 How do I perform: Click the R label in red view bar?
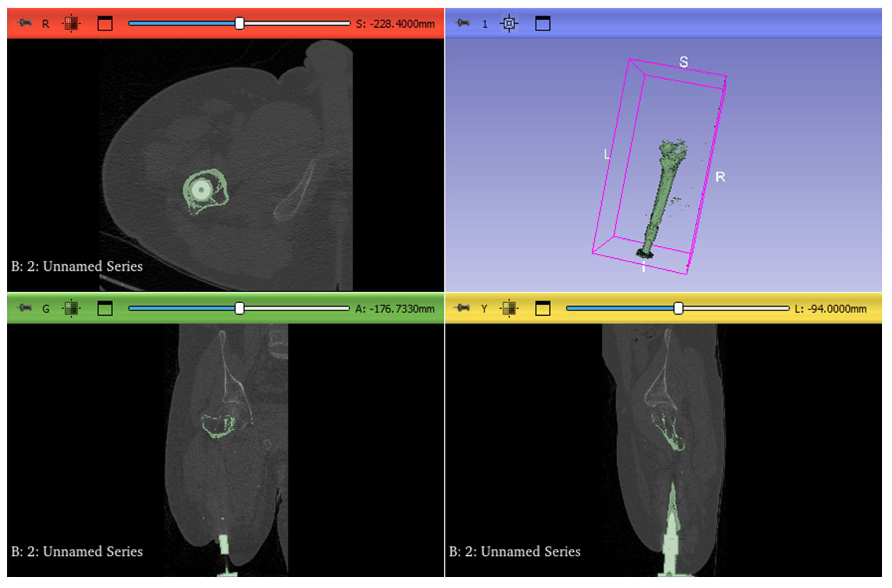pos(45,24)
